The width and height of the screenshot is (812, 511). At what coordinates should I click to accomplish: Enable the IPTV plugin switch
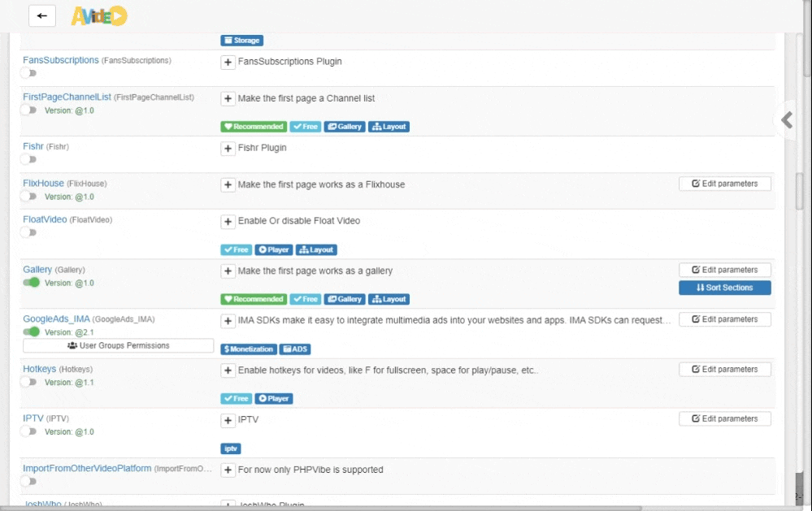pos(29,431)
